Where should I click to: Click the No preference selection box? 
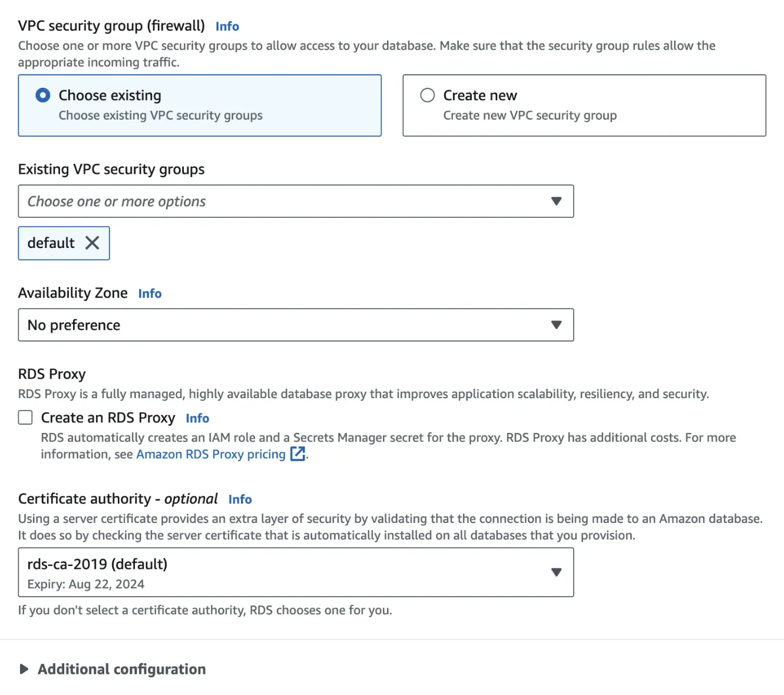coord(236,325)
